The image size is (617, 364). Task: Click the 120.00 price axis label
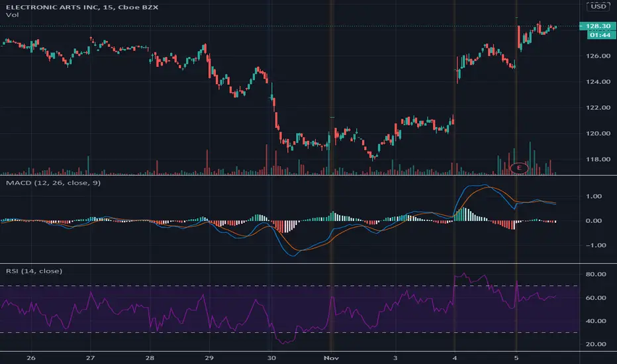pyautogui.click(x=598, y=134)
